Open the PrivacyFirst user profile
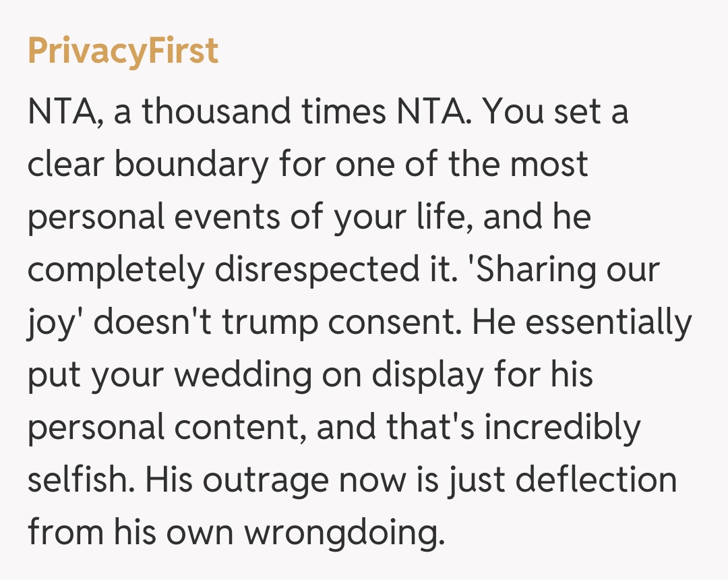Viewport: 728px width, 580px height. 123,51
